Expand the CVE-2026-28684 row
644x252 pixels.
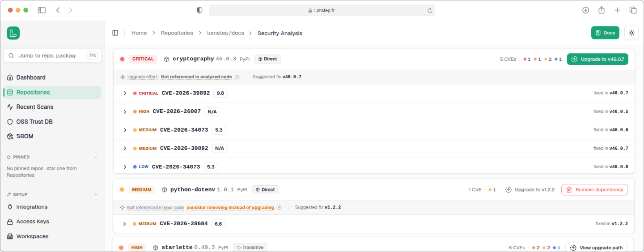click(x=125, y=223)
